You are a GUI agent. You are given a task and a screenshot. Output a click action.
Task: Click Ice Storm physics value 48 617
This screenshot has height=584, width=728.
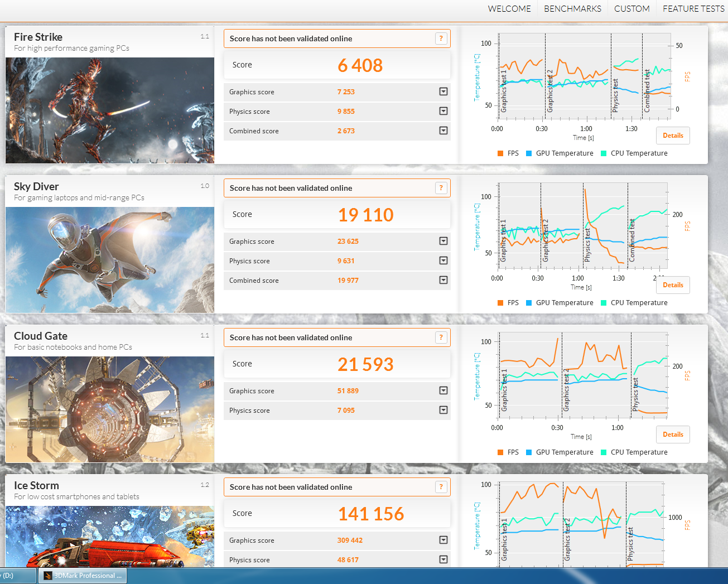[348, 560]
